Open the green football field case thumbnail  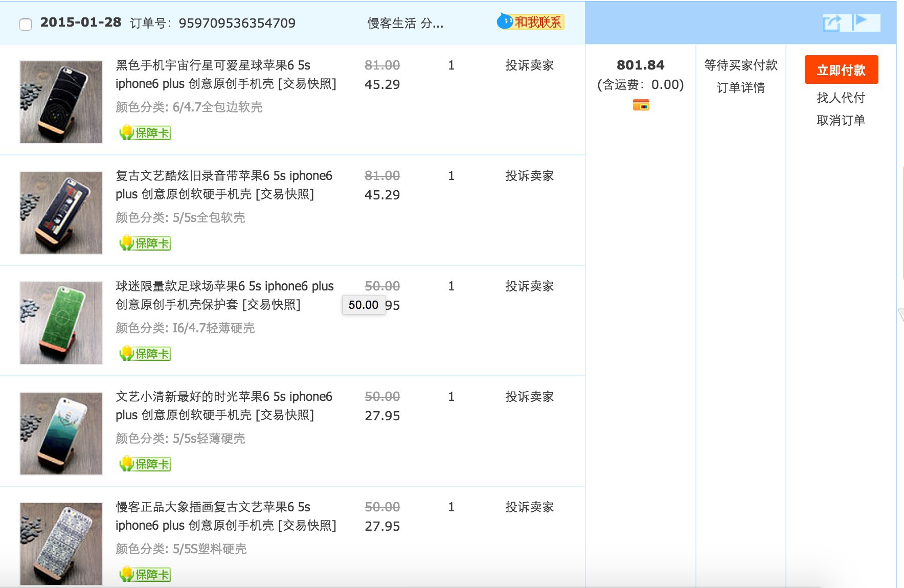(x=61, y=323)
